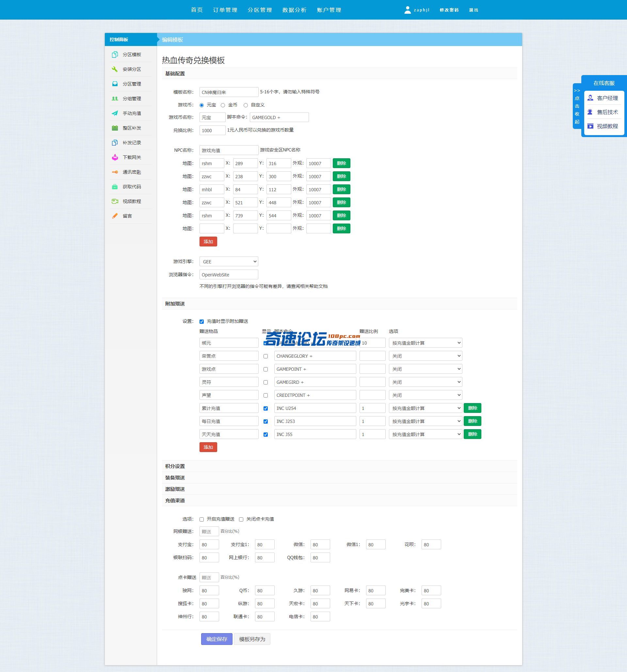
Task: Click the 视频教程 play icon in 在线客服
Action: click(590, 126)
